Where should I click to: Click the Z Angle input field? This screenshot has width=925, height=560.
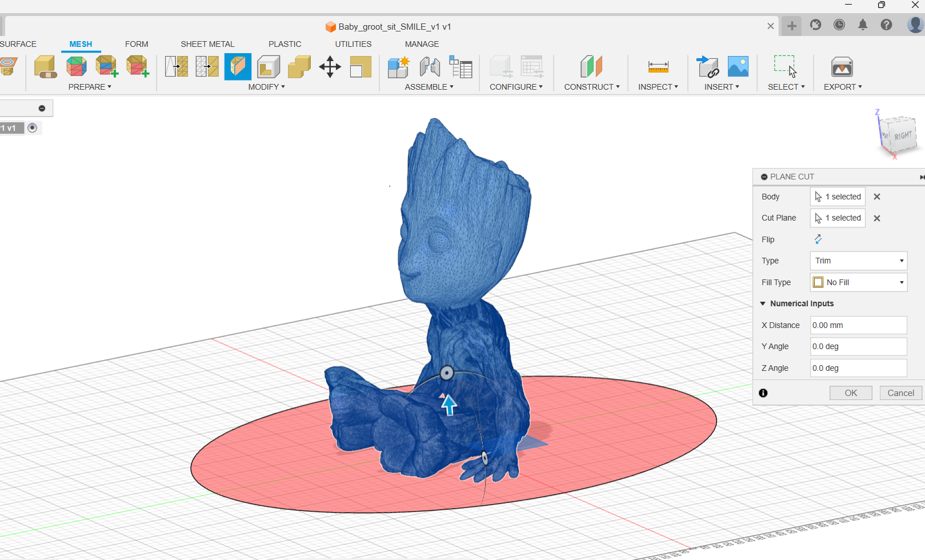point(859,368)
